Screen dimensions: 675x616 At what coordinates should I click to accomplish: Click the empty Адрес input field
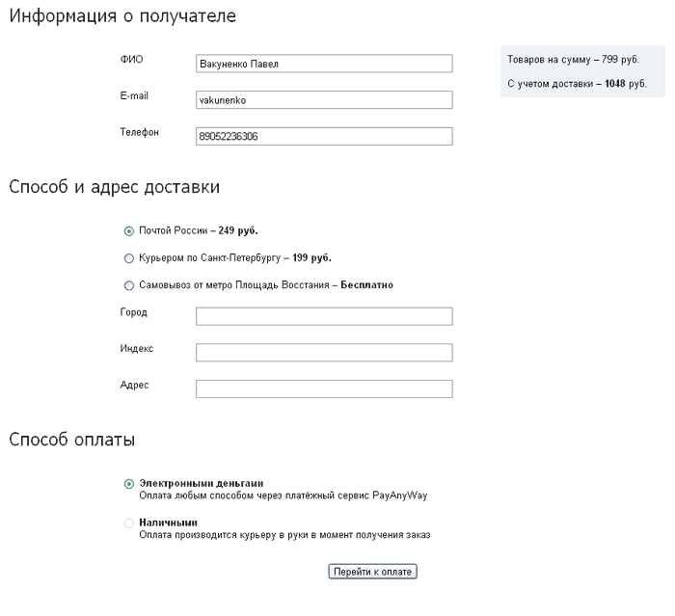click(x=323, y=388)
